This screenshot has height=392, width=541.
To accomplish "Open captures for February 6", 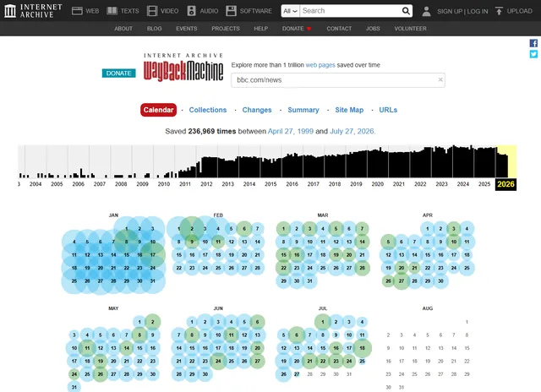I will 244,229.
